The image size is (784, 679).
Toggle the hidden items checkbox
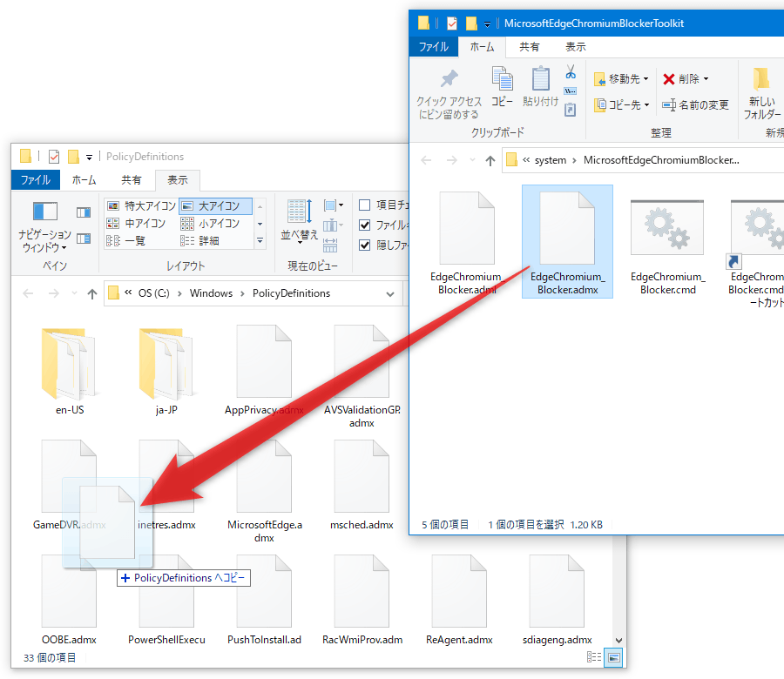(365, 245)
